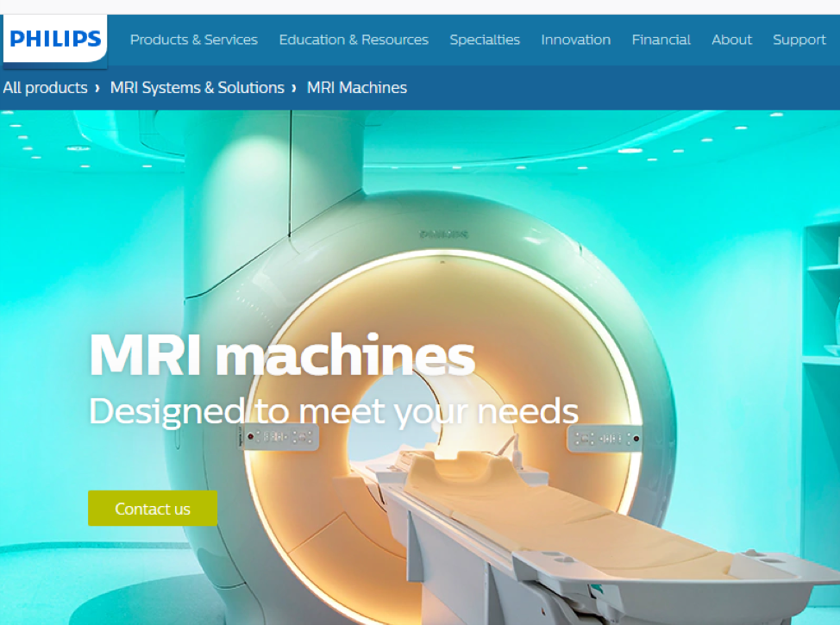Click the Designed to meet your needs tagline
The width and height of the screenshot is (840, 625).
[334, 411]
